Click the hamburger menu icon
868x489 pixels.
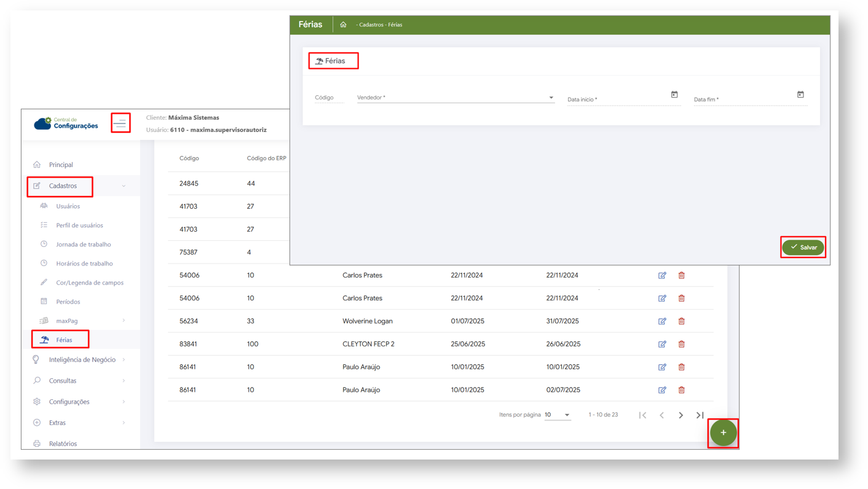120,123
